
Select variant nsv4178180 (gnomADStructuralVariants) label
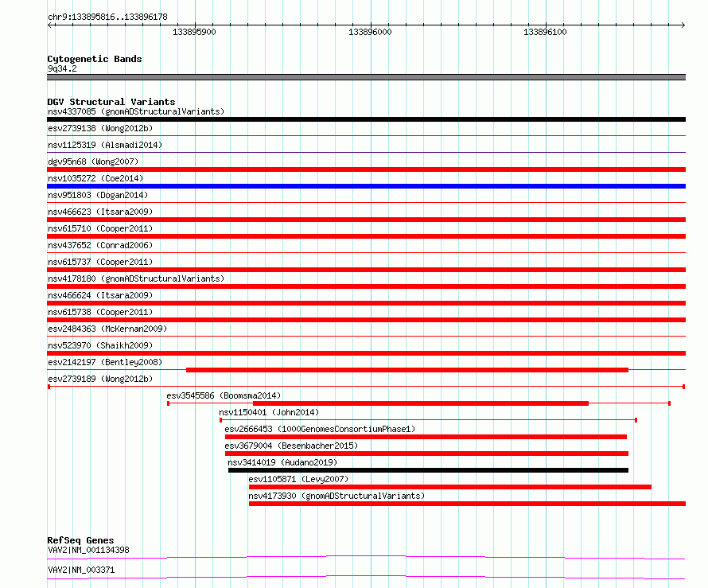136,278
